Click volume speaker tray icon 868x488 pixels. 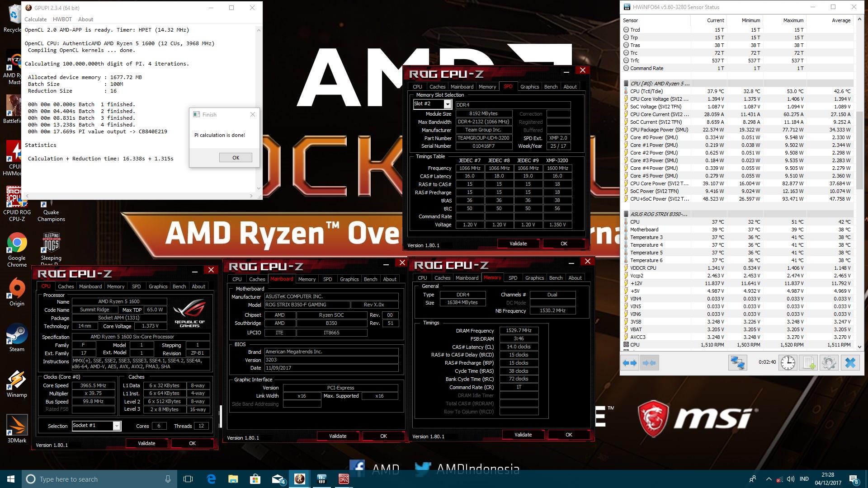(791, 479)
